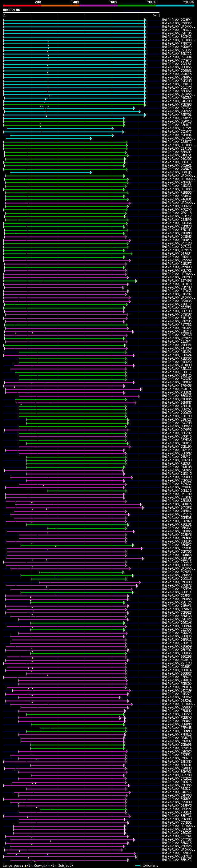The image size is (197, 868).
Task: Select the UniRef100_B9RAV9 entry
Action: point(177,47)
